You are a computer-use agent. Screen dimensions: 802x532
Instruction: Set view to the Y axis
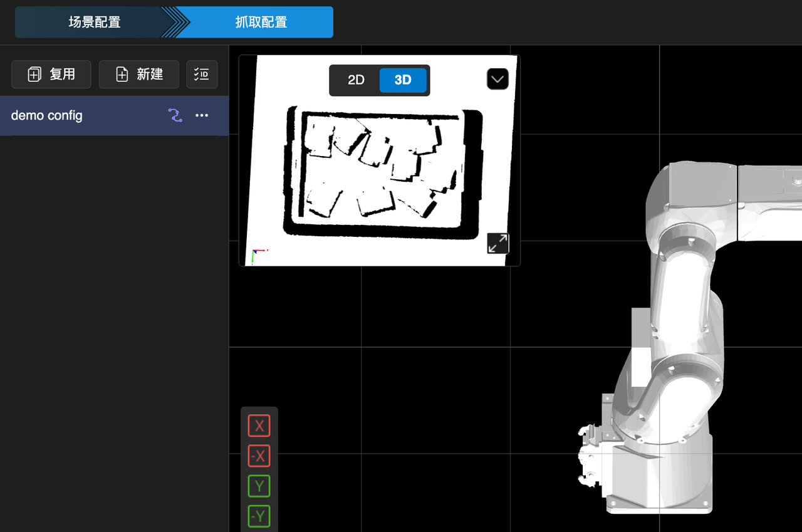tap(259, 486)
